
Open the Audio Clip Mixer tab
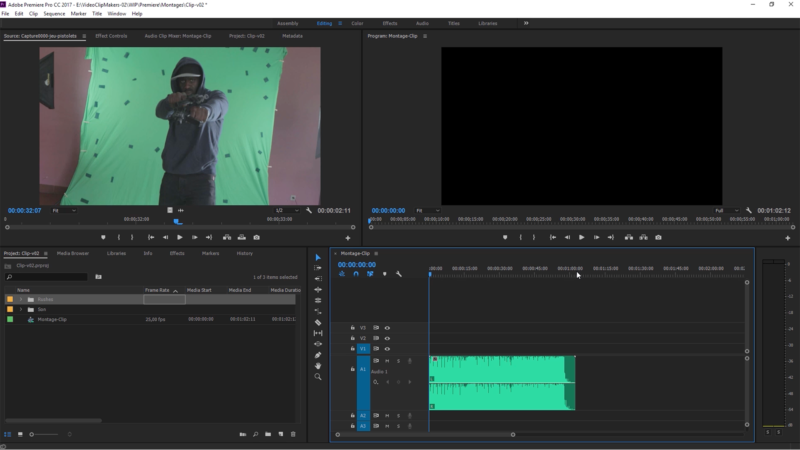pos(178,36)
